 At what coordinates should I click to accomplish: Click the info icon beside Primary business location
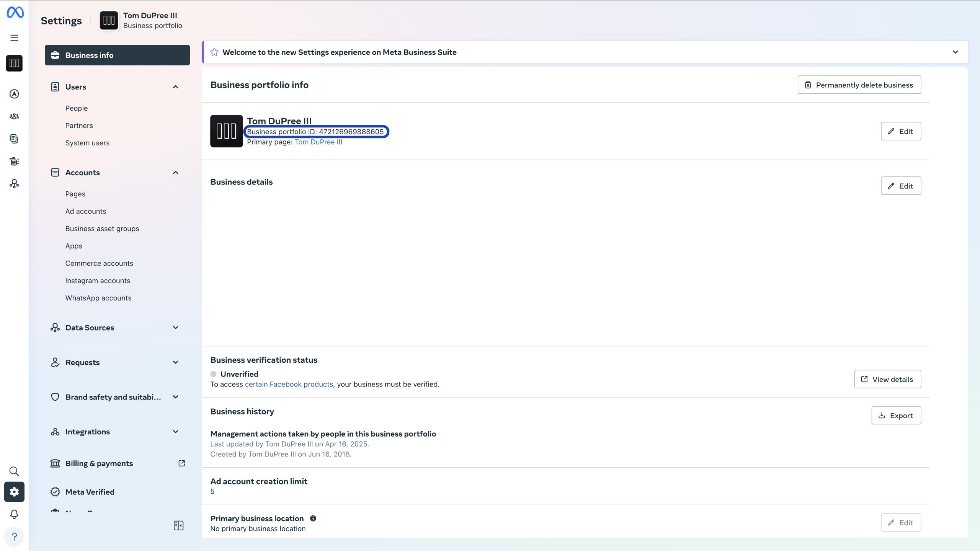[313, 518]
